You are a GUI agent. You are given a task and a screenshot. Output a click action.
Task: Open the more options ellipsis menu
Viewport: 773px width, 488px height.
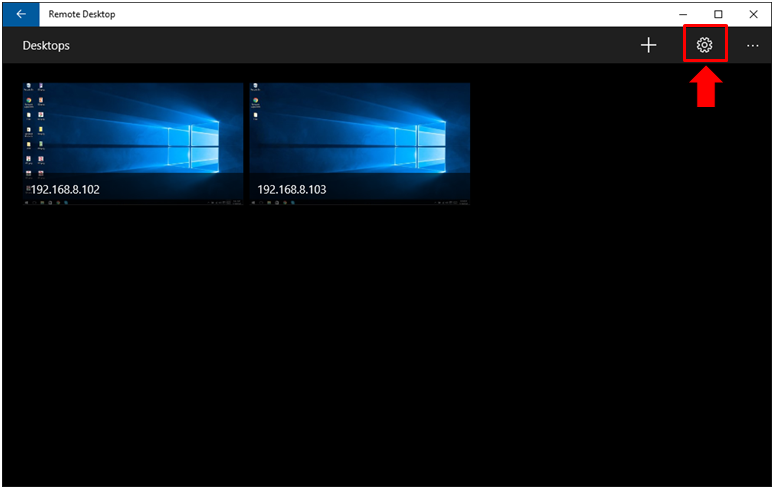pos(752,46)
